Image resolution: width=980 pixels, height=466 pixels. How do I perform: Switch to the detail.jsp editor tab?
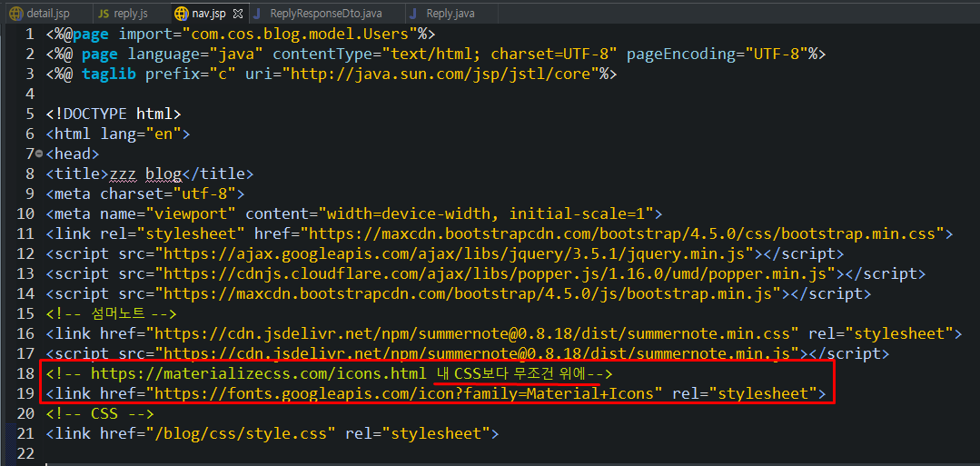(x=39, y=13)
